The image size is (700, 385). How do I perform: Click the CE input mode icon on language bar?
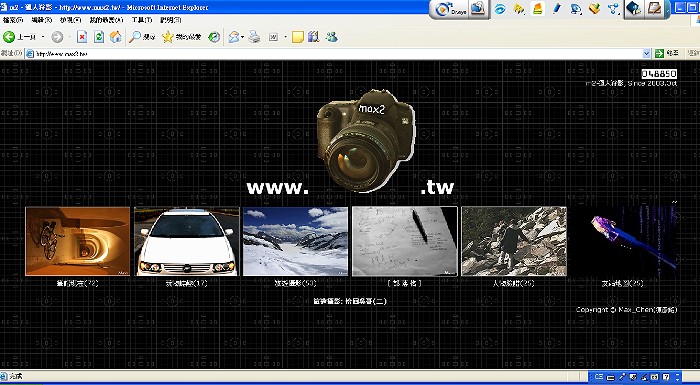599,377
